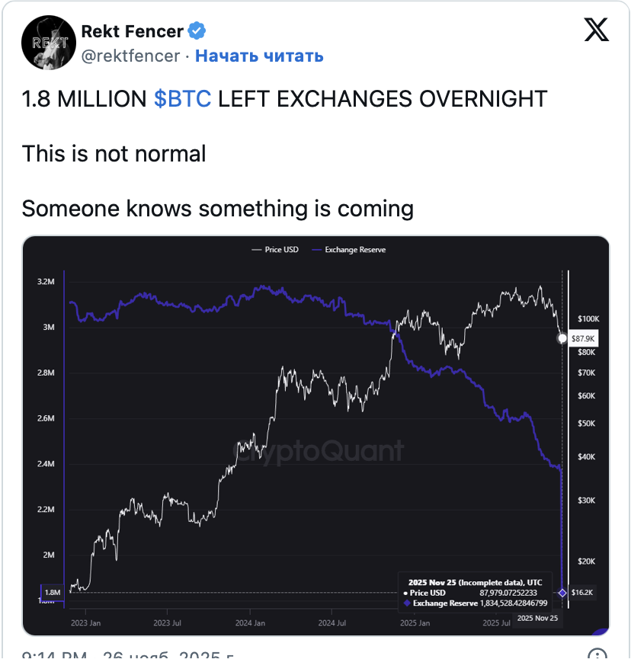Click the 2023 Jan axis label
The height and width of the screenshot is (672, 631).
(85, 623)
